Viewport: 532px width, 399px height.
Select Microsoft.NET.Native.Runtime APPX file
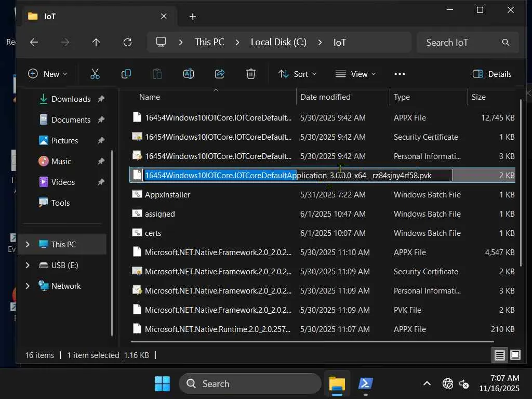click(322, 329)
